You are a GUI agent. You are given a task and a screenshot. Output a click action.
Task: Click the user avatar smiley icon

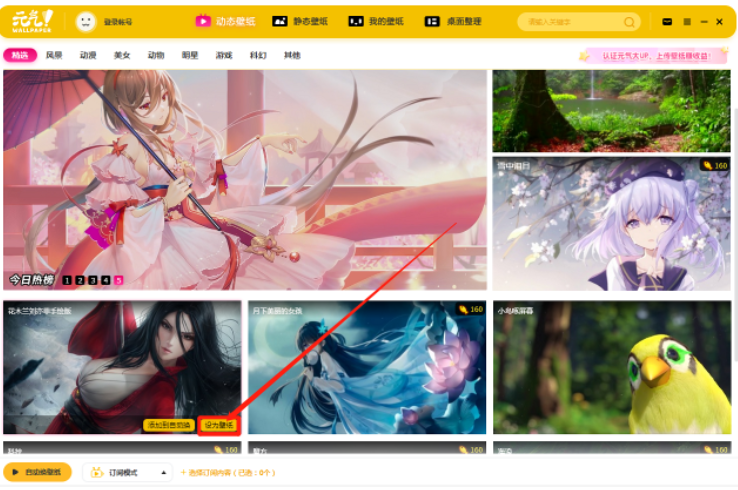click(x=86, y=21)
